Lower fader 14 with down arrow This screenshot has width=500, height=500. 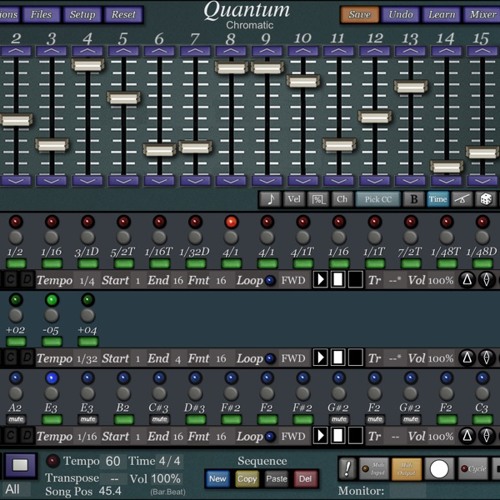coord(446,181)
